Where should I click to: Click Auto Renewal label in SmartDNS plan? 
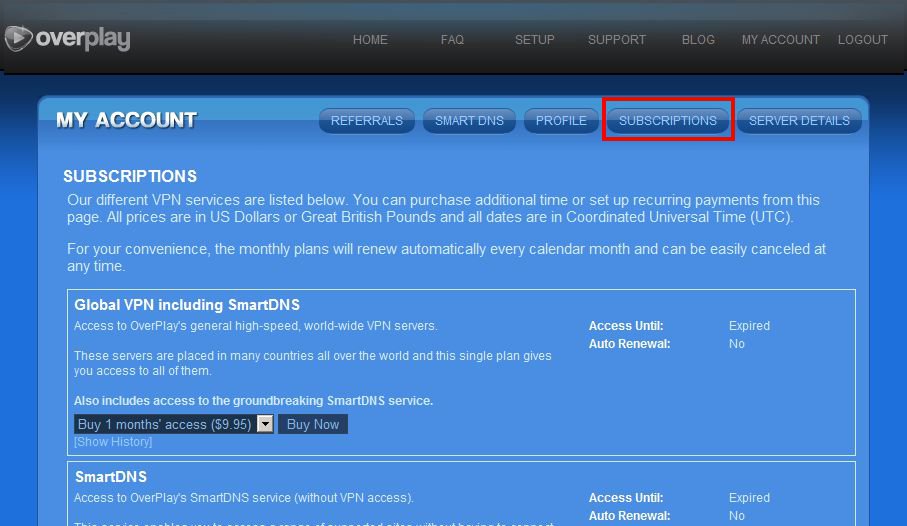[x=629, y=516]
